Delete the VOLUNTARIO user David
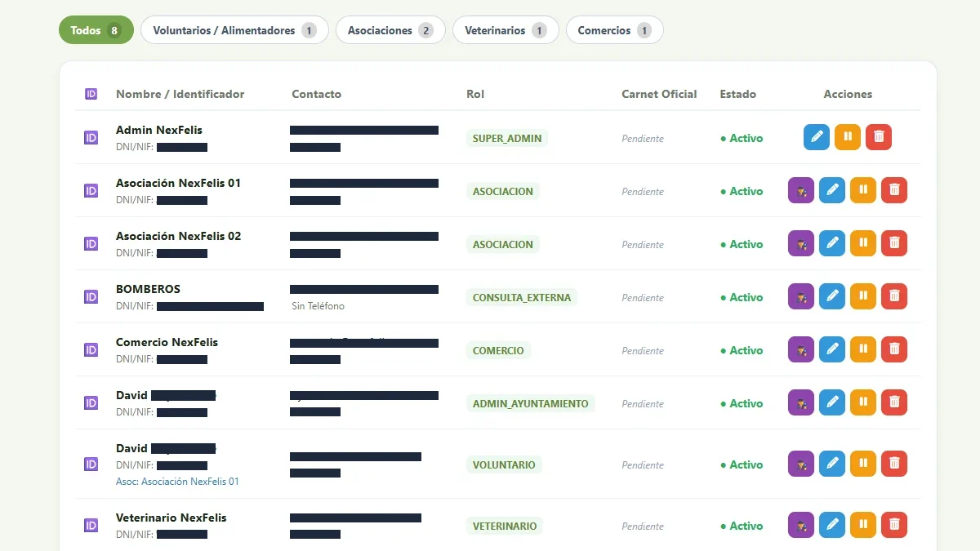980x551 pixels. tap(894, 464)
